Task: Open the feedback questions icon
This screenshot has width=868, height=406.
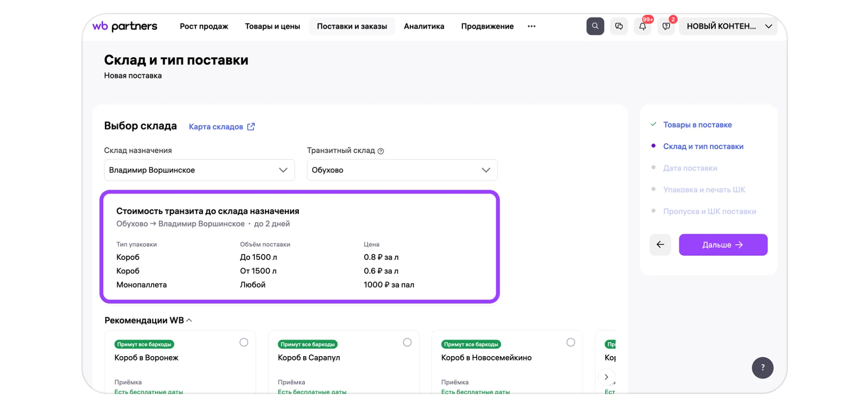Action: point(666,26)
